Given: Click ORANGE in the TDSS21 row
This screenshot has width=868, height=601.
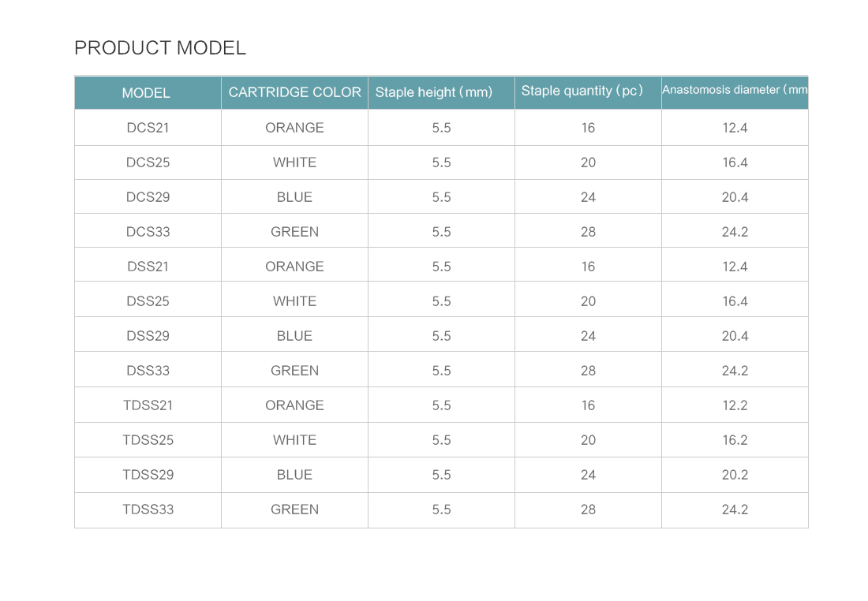Looking at the screenshot, I should click(294, 405).
